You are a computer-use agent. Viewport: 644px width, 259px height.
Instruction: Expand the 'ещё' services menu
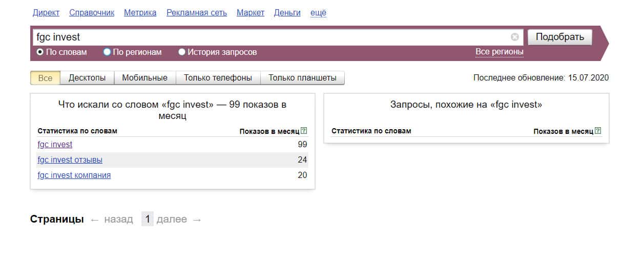tap(318, 13)
